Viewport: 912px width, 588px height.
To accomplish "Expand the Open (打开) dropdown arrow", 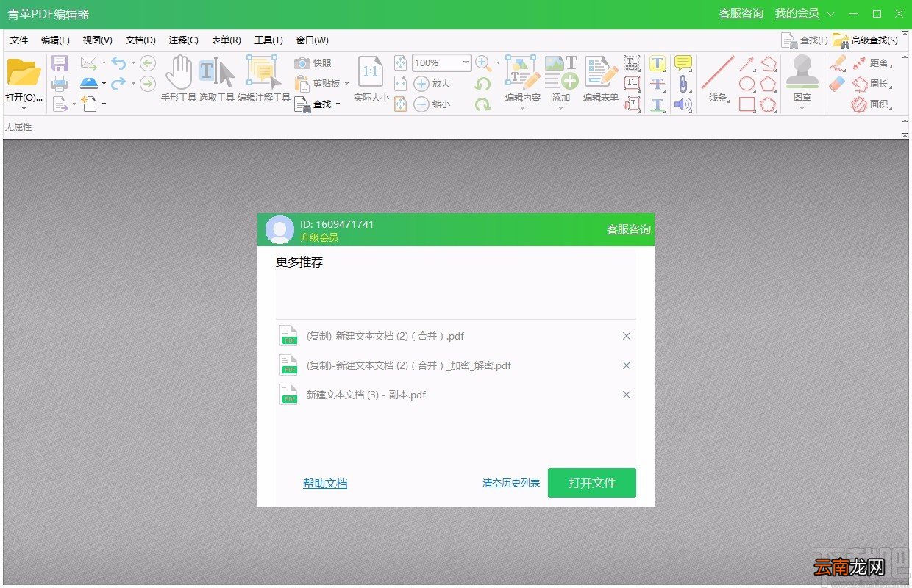I will 24,107.
